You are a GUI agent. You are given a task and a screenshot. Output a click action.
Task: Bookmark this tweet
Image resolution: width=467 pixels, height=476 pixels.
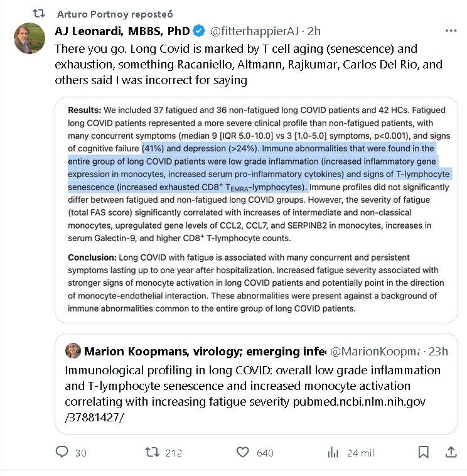[424, 452]
